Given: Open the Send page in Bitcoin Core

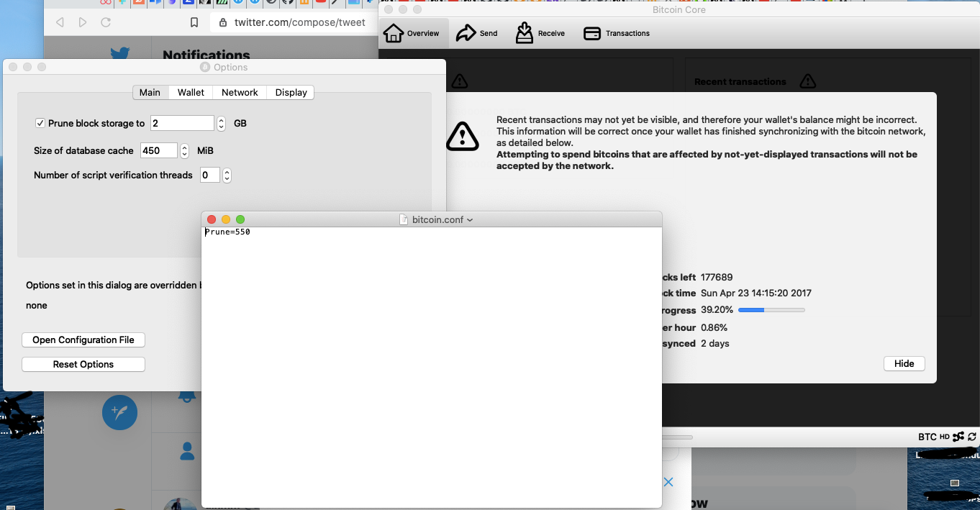Looking at the screenshot, I should click(477, 33).
